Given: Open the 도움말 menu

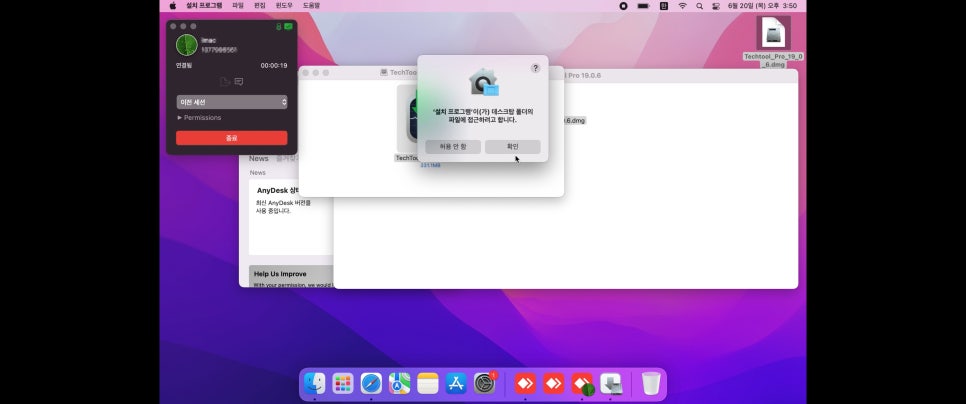Looking at the screenshot, I should [311, 6].
